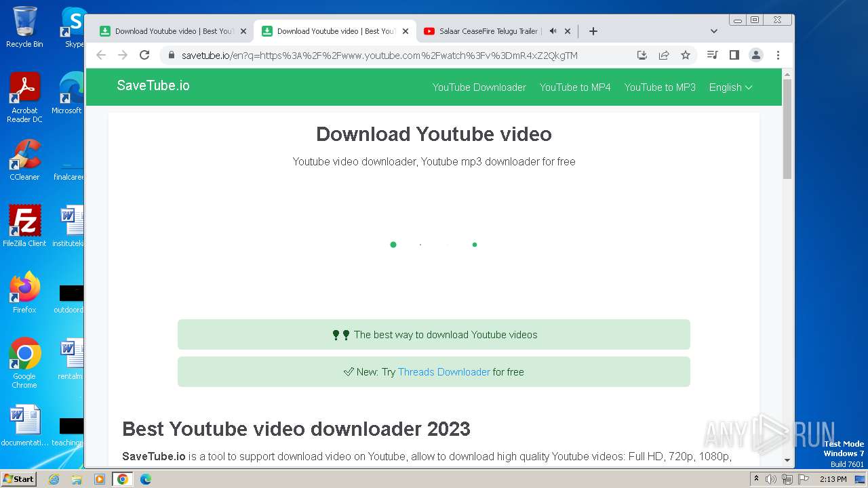Close the first Download Youtube video tab
The image size is (868, 488).
click(243, 31)
